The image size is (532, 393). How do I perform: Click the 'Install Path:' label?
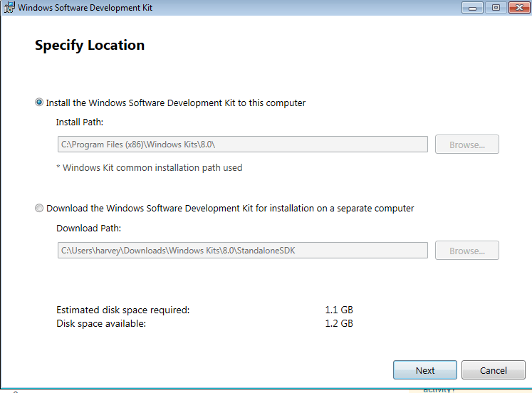[79, 122]
